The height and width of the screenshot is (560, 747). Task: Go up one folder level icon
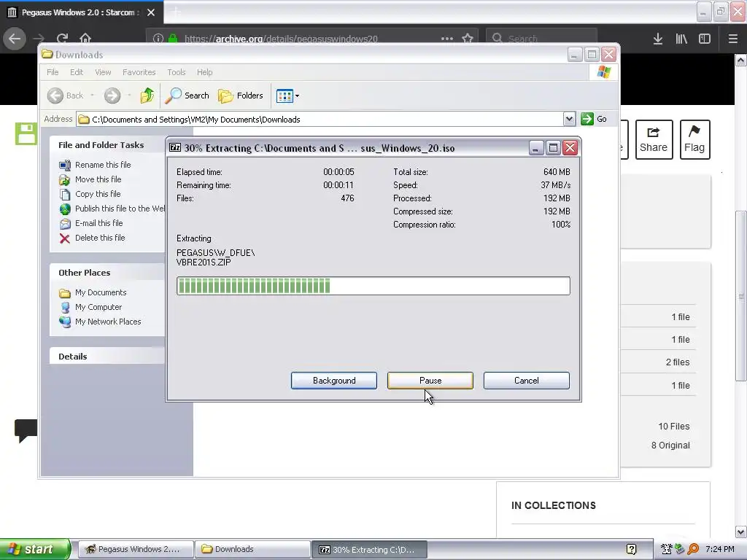[x=147, y=96]
